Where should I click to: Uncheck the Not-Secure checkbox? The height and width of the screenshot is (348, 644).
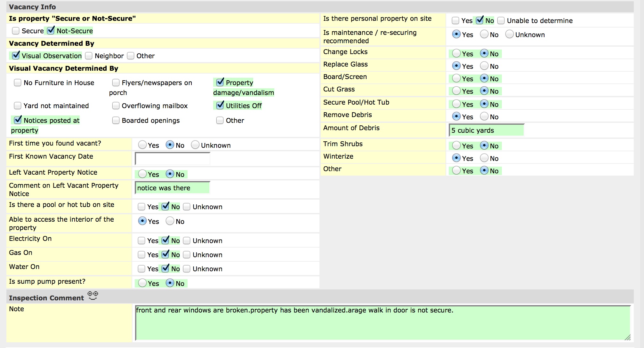tap(51, 31)
